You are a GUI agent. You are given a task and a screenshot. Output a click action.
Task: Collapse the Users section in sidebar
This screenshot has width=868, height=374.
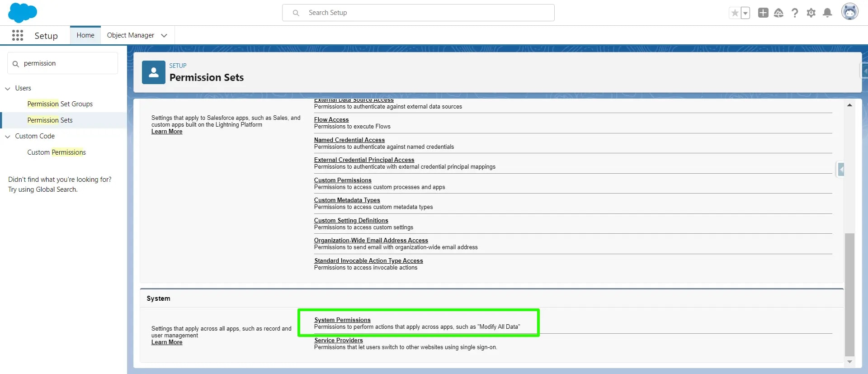coord(8,89)
